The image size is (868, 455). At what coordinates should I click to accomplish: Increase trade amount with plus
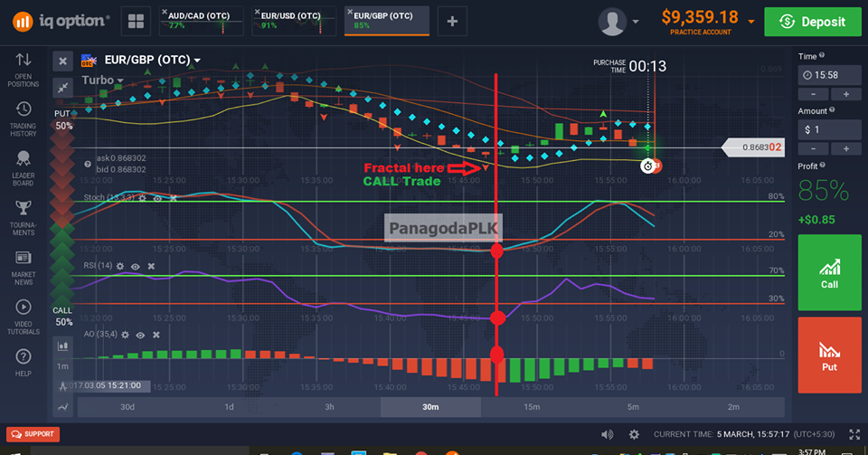click(x=846, y=148)
